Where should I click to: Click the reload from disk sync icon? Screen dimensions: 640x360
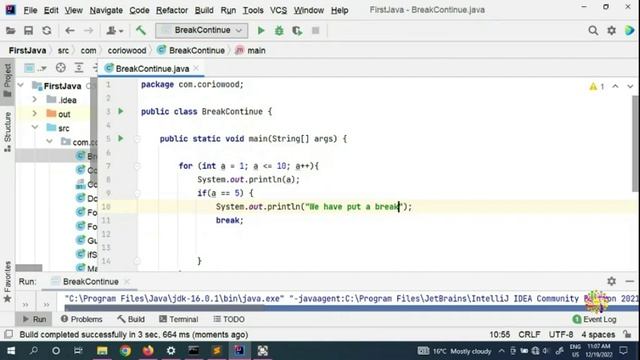(x=47, y=31)
